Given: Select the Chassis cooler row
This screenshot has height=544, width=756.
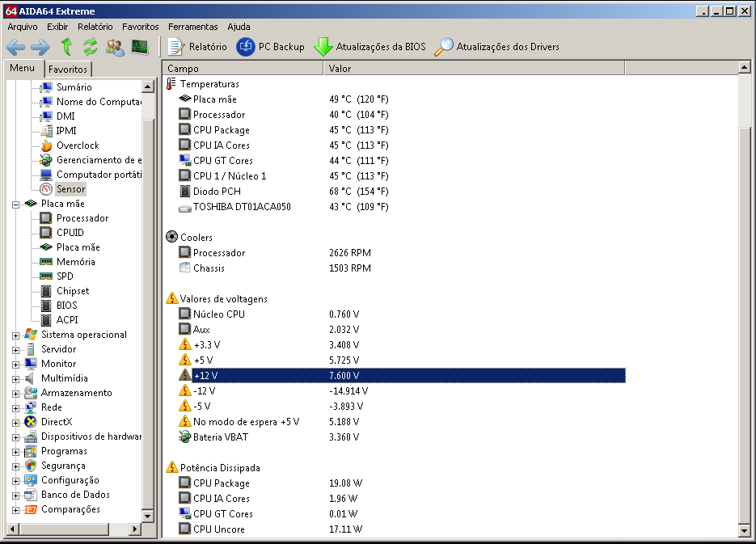Looking at the screenshot, I should (395, 268).
